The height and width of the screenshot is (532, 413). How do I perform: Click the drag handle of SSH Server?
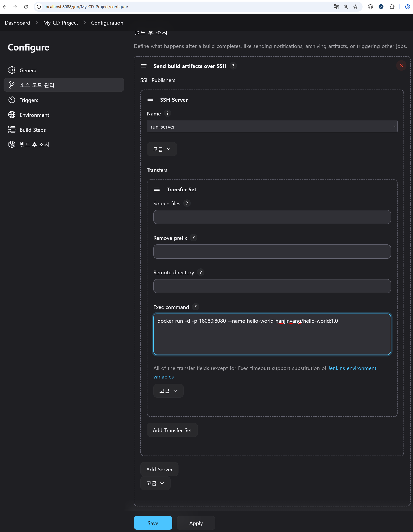[150, 99]
